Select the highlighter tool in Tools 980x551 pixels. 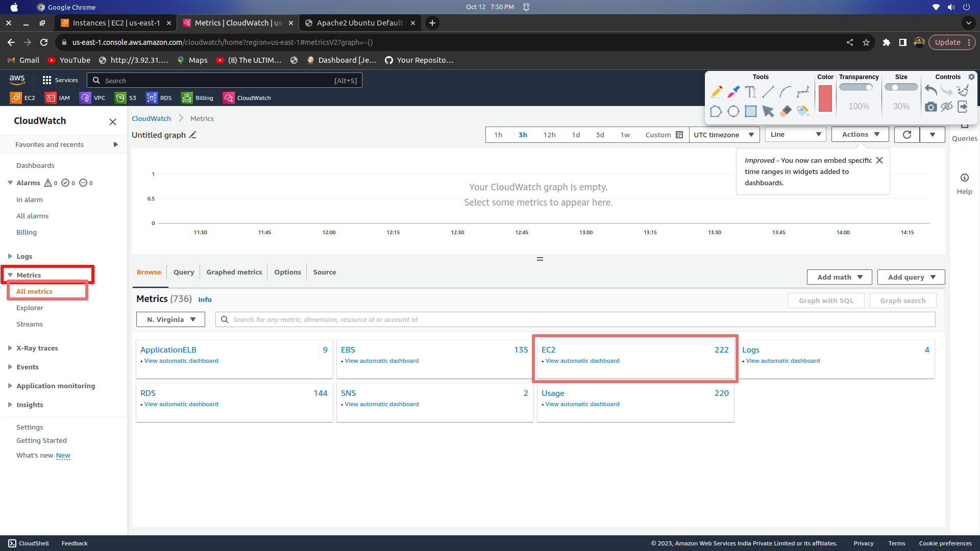point(733,92)
